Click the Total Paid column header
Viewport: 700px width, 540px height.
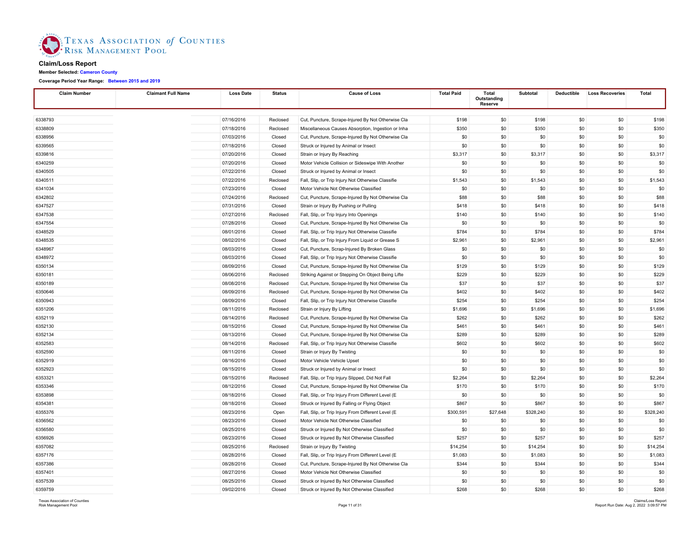(x=450, y=93)
